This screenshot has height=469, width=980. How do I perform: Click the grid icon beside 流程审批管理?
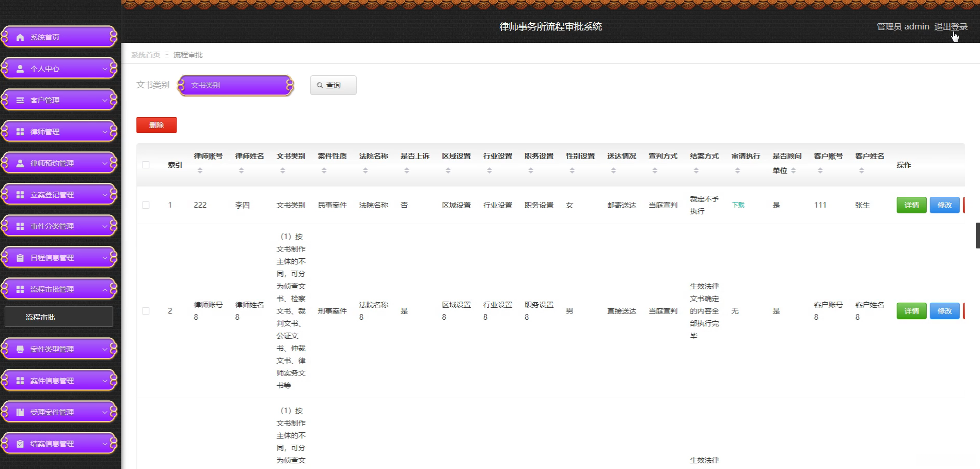pos(20,289)
